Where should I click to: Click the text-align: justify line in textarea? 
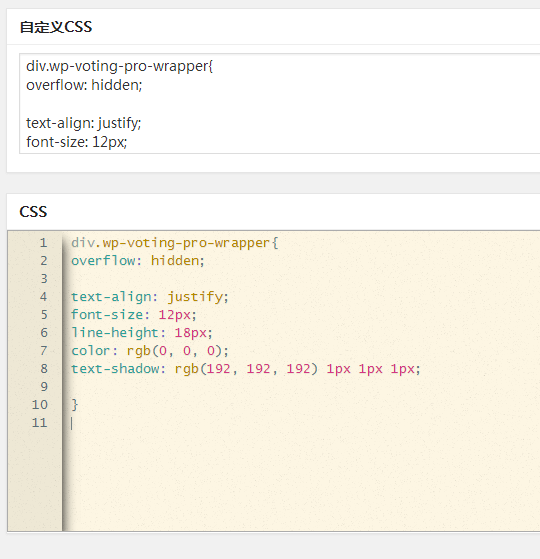click(84, 123)
